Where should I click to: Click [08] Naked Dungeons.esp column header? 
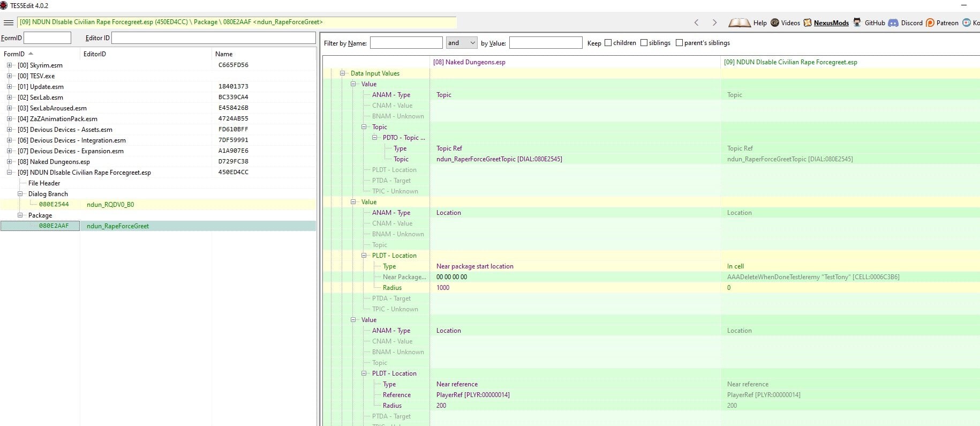[575, 62]
